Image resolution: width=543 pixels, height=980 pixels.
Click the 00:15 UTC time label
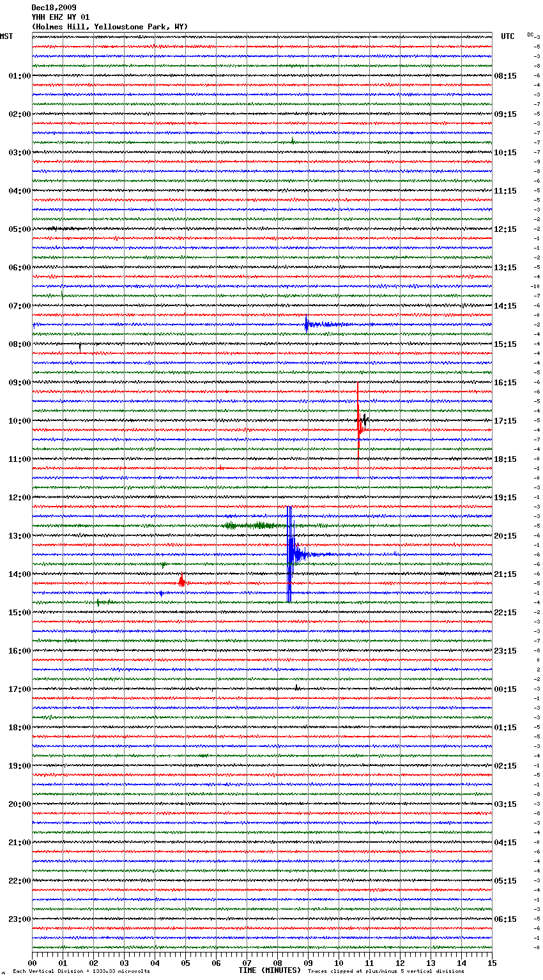[505, 689]
